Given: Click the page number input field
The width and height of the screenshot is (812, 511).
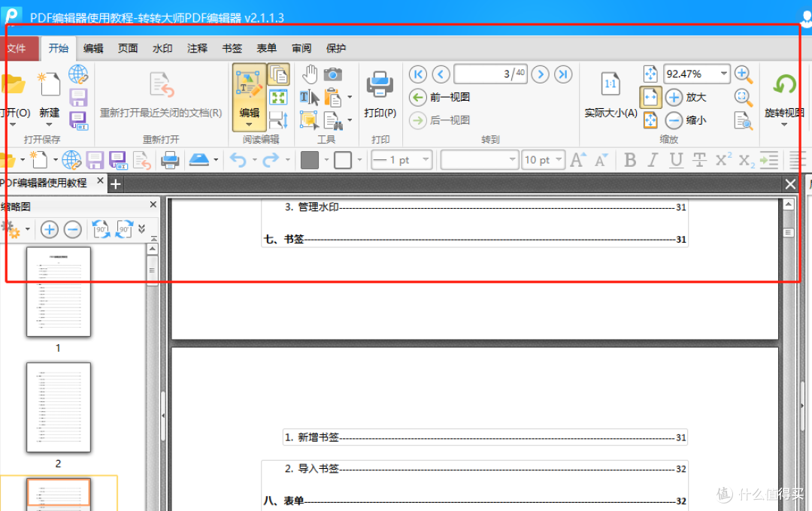Looking at the screenshot, I should [490, 74].
